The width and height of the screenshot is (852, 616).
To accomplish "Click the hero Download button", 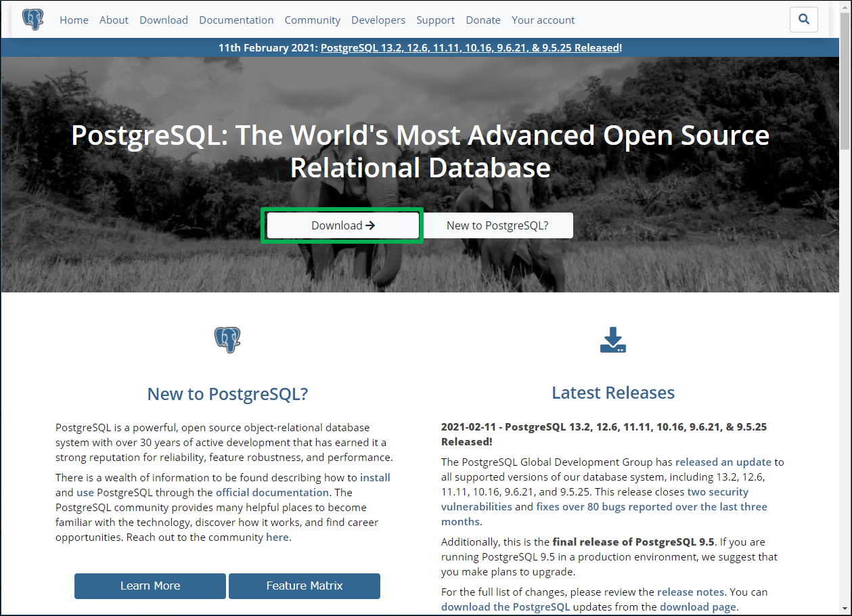I will pyautogui.click(x=342, y=225).
